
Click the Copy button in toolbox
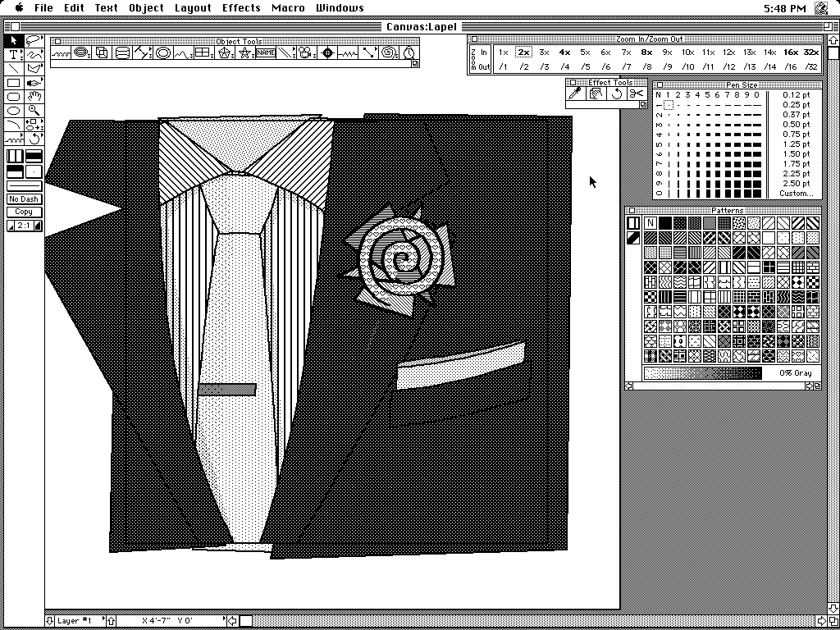pyautogui.click(x=24, y=212)
